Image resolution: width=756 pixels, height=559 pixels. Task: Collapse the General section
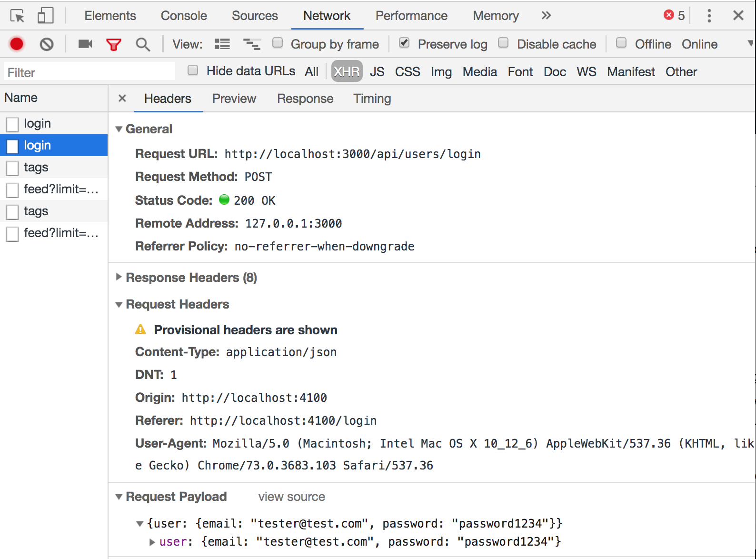(x=119, y=129)
